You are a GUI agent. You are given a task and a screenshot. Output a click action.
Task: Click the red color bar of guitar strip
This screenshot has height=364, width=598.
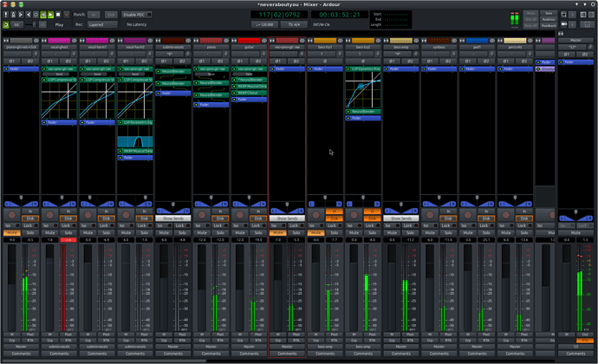click(249, 41)
